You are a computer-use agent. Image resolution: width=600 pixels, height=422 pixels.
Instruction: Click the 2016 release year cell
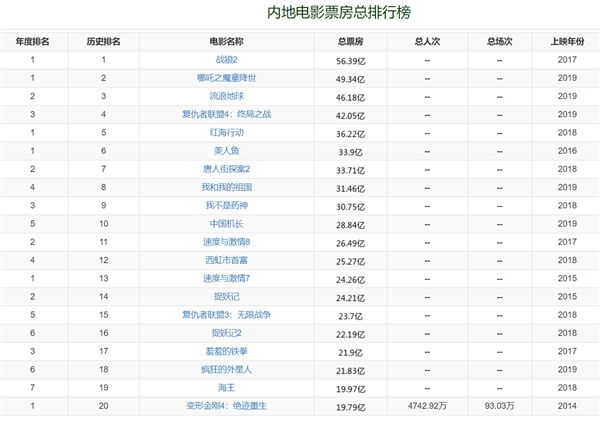tap(567, 151)
